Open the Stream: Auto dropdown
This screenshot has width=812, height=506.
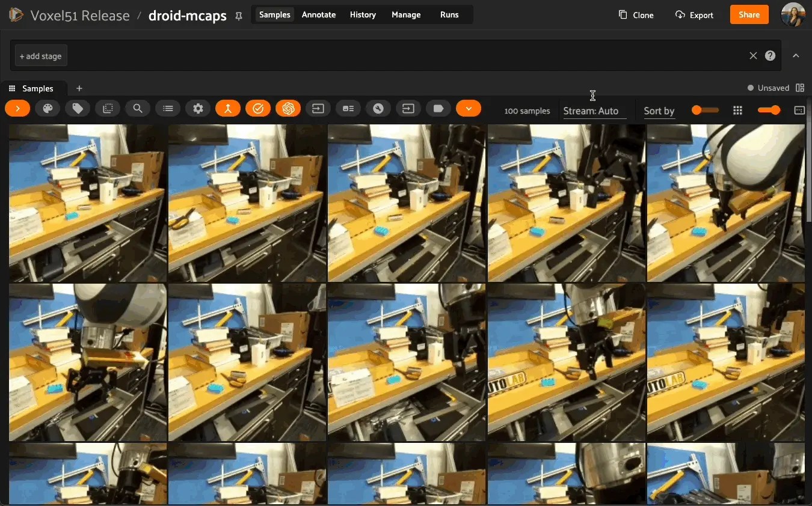pyautogui.click(x=595, y=111)
